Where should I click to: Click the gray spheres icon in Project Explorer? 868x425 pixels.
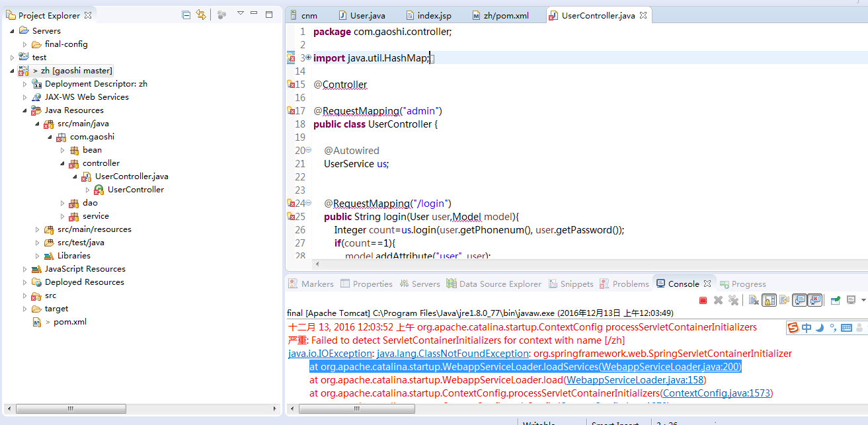pos(221,15)
